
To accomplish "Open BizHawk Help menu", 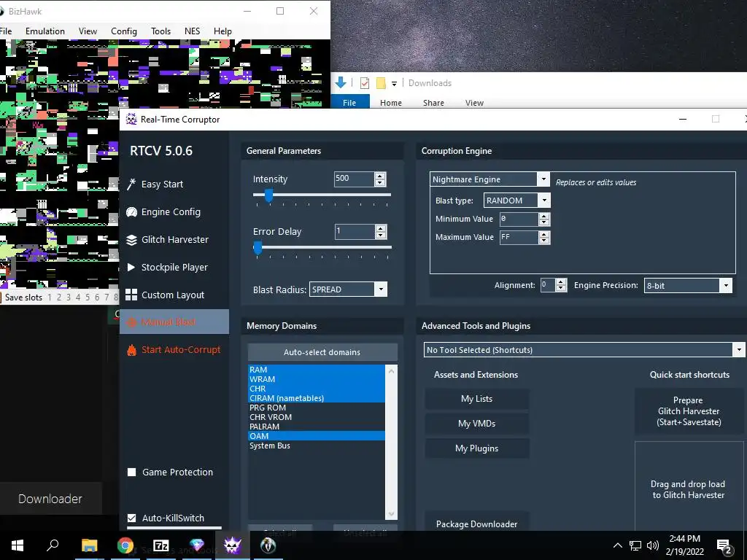I will tap(222, 31).
